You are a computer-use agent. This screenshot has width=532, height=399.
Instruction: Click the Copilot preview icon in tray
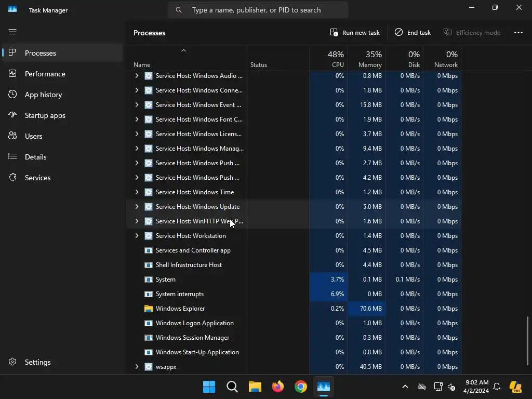pos(515,387)
